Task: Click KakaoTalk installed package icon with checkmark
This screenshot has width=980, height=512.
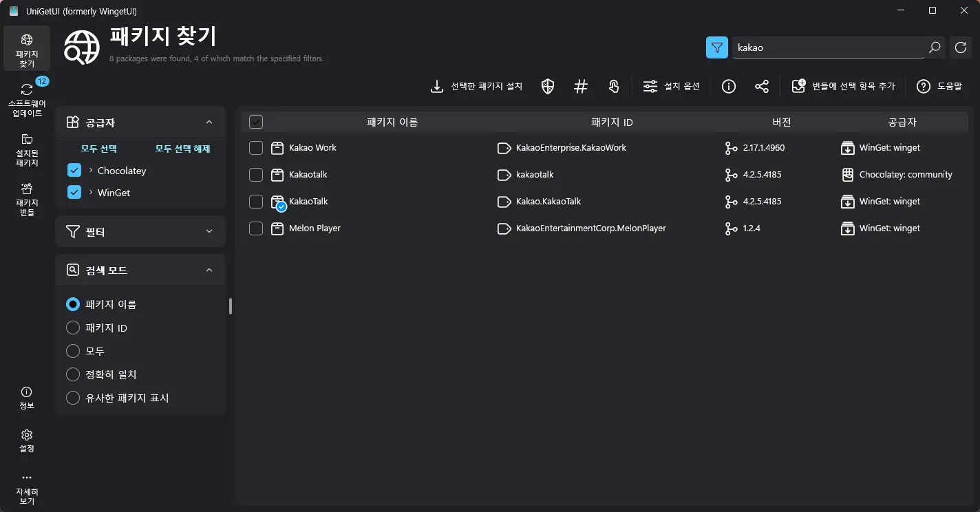Action: coord(278,202)
